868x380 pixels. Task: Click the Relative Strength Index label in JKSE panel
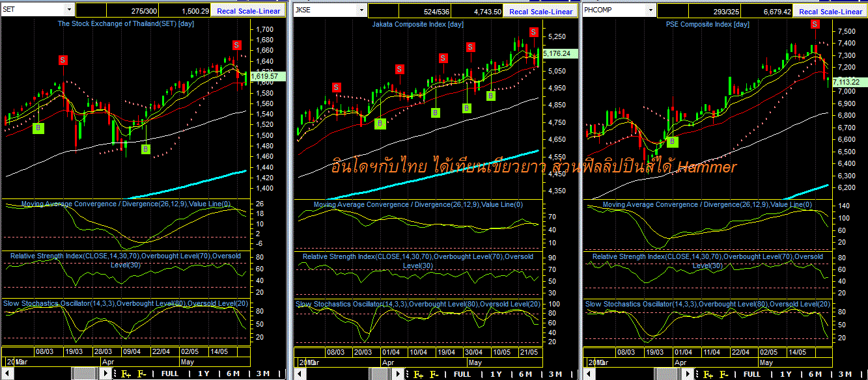(417, 260)
